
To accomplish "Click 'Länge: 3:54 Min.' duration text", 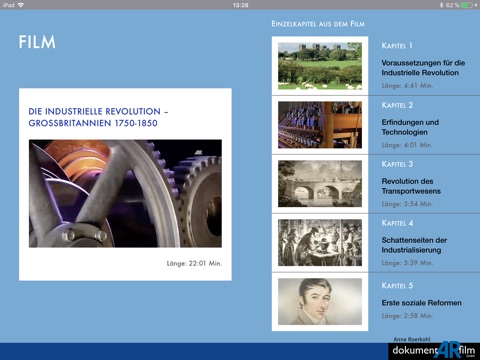I will point(407,204).
